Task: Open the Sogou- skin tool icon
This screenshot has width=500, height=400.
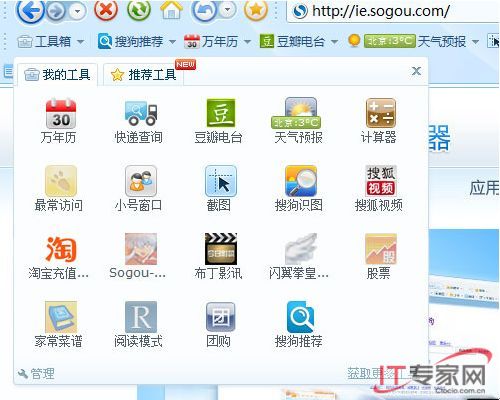Action: [141, 249]
